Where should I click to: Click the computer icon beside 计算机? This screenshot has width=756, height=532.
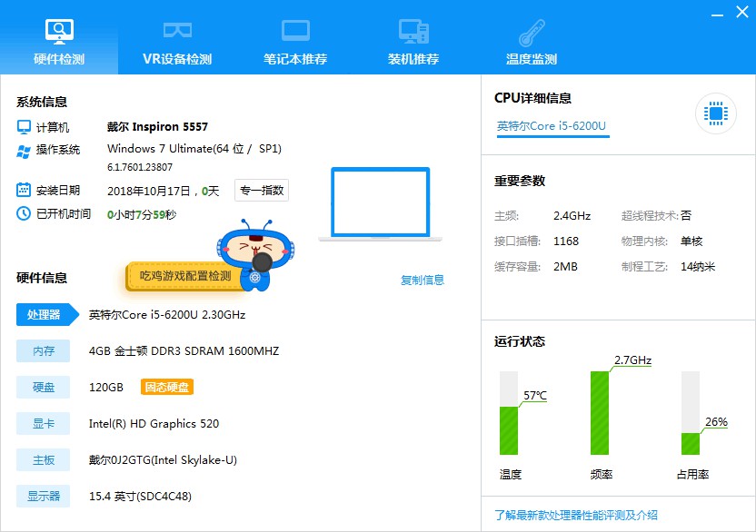tap(24, 127)
